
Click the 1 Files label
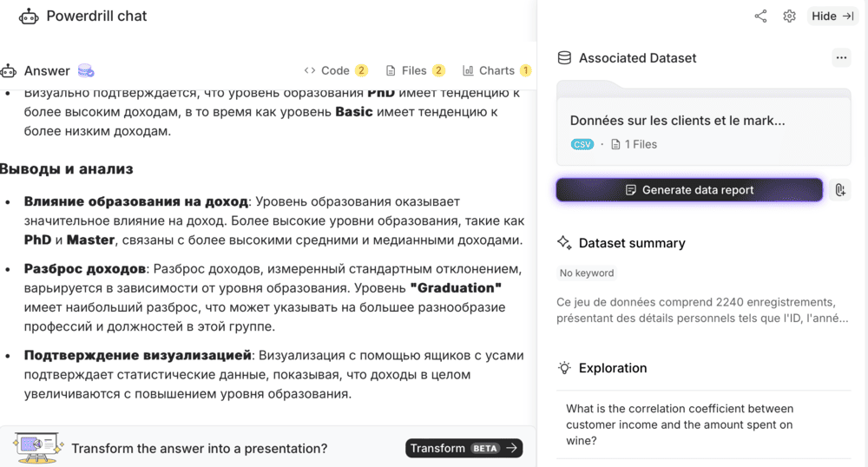(635, 144)
